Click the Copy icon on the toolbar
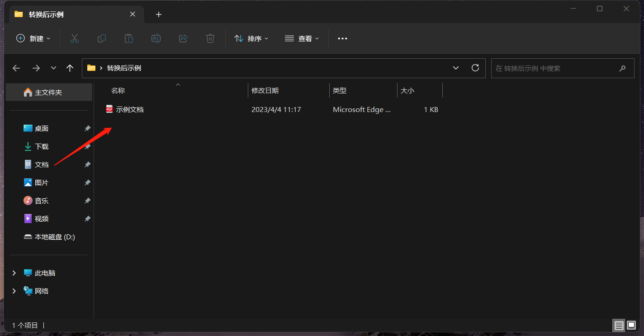The height and width of the screenshot is (336, 644). 101,38
